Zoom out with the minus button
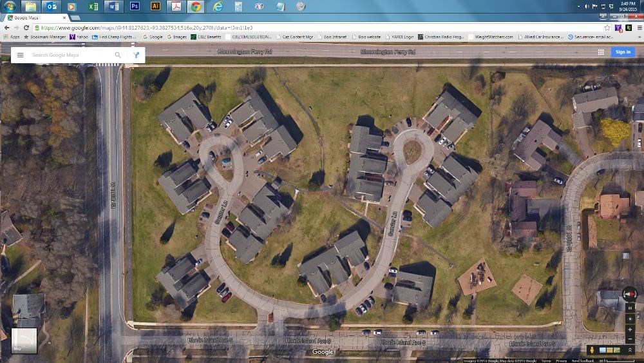The height and width of the screenshot is (363, 644). [x=630, y=339]
